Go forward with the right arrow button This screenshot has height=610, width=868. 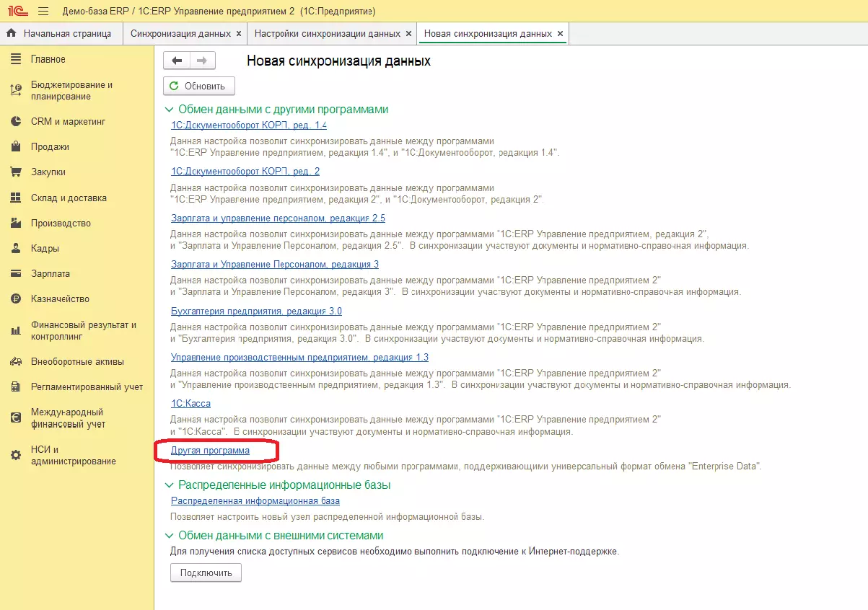pyautogui.click(x=202, y=61)
